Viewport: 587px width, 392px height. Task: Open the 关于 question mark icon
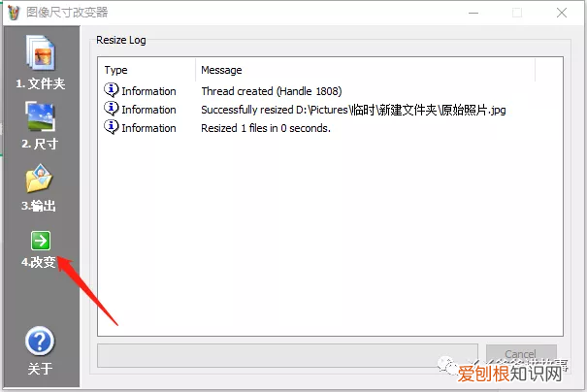pos(40,342)
